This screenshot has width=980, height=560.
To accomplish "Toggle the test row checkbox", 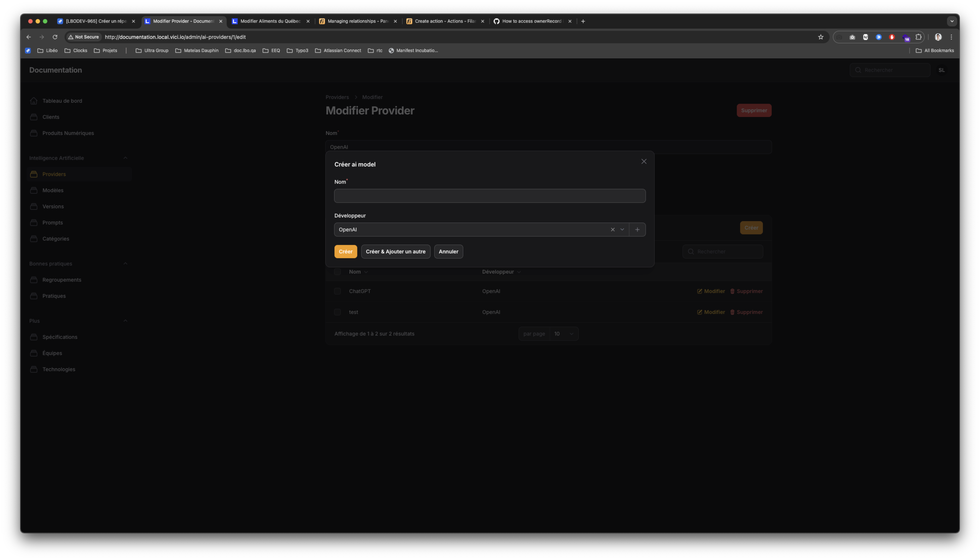I will [337, 312].
